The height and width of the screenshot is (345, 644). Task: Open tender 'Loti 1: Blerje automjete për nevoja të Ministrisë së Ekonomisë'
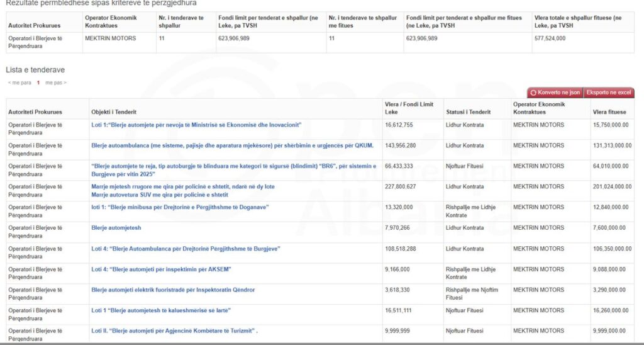[196, 125]
